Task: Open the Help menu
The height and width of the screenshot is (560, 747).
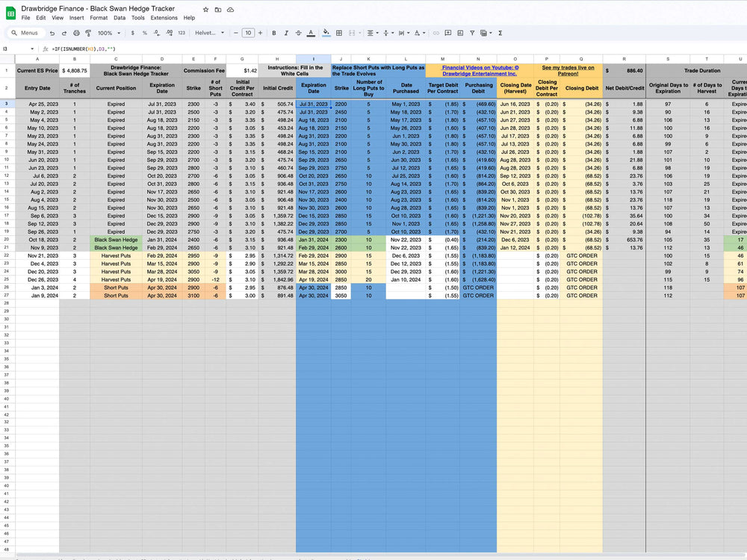Action: point(189,18)
